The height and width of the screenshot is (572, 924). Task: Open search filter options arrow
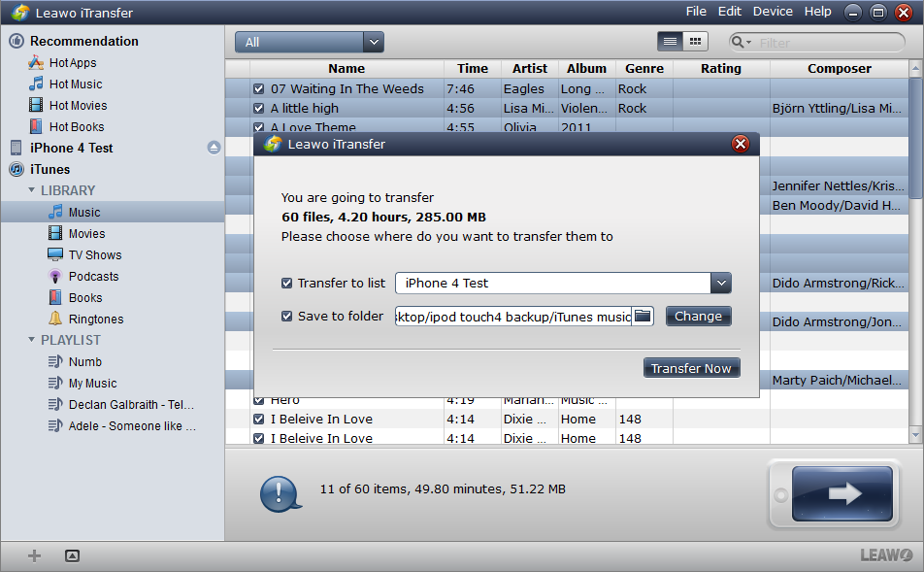[x=749, y=43]
